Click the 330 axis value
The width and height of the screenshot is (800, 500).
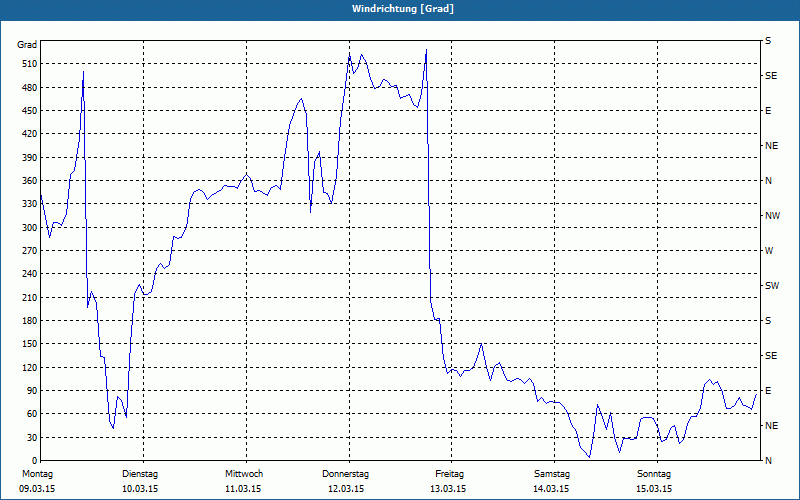coord(30,204)
